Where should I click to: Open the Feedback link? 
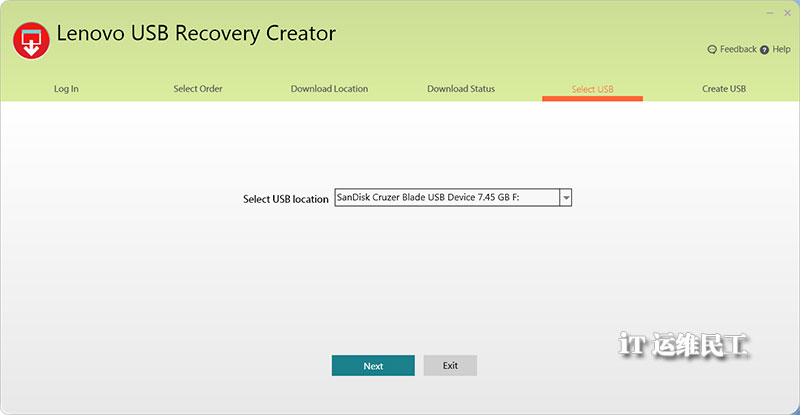(738, 49)
